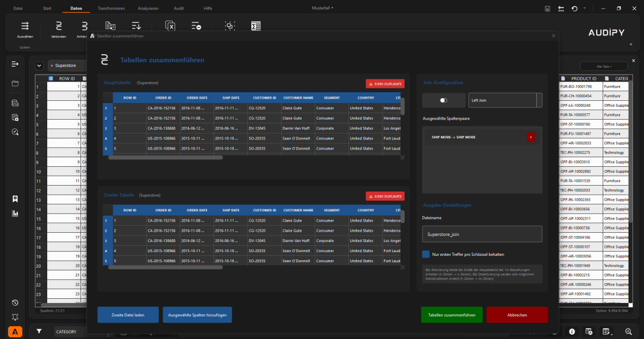The width and height of the screenshot is (644, 339).
Task: Click the Dateiname input field
Action: tap(482, 234)
